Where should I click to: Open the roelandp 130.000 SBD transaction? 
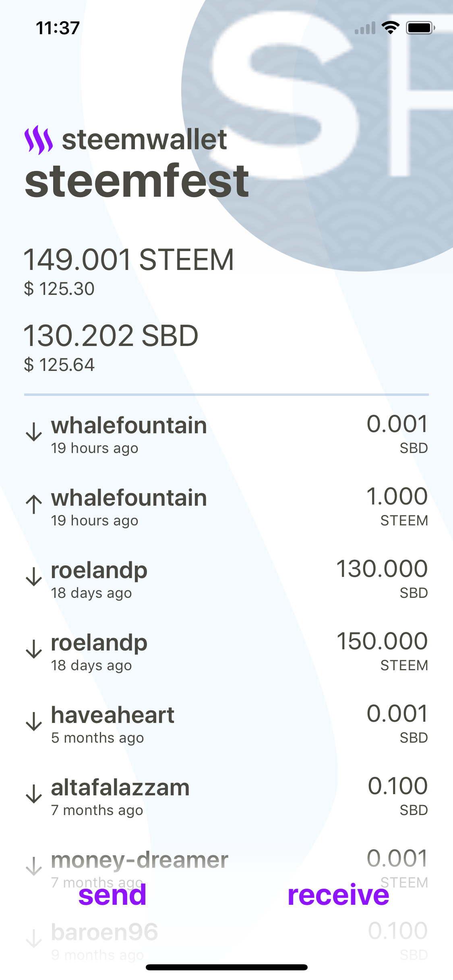click(225, 579)
